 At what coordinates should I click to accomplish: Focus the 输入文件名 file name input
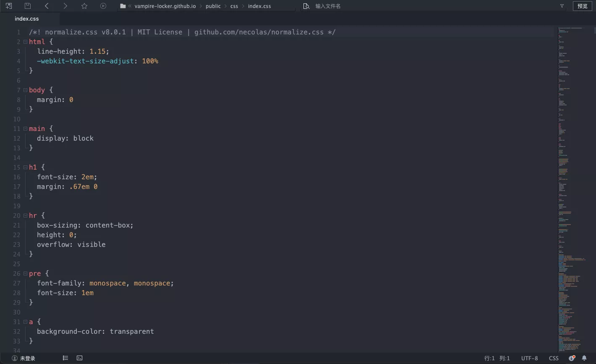[432, 6]
